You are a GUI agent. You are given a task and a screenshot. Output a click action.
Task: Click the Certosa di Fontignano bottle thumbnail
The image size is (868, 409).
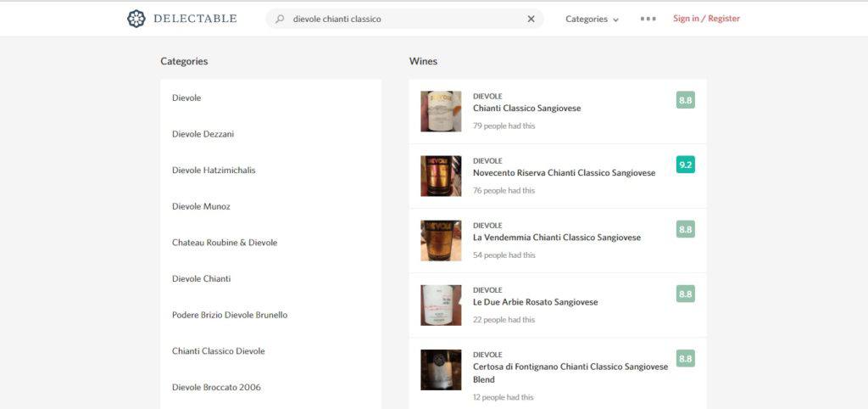[441, 370]
